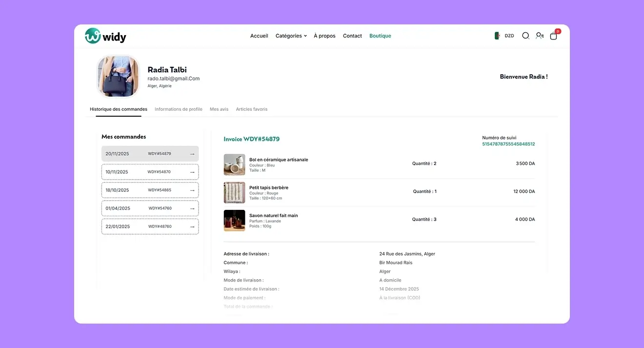The image size is (644, 348).
Task: Open the search icon in header
Action: pyautogui.click(x=525, y=36)
